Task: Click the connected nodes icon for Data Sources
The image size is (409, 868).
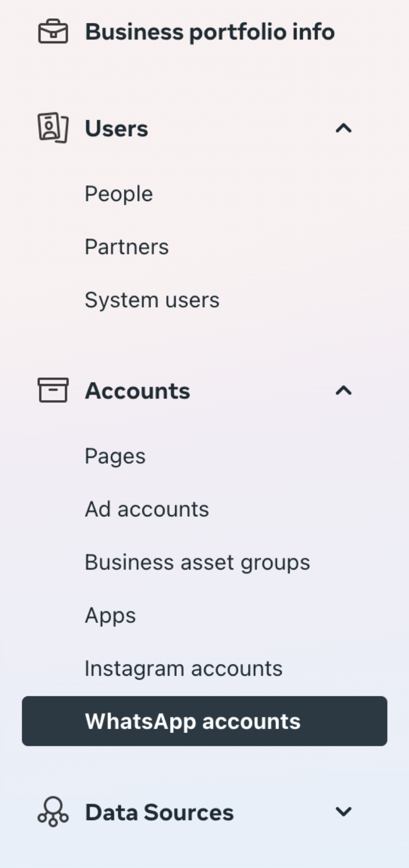Action: [x=53, y=812]
